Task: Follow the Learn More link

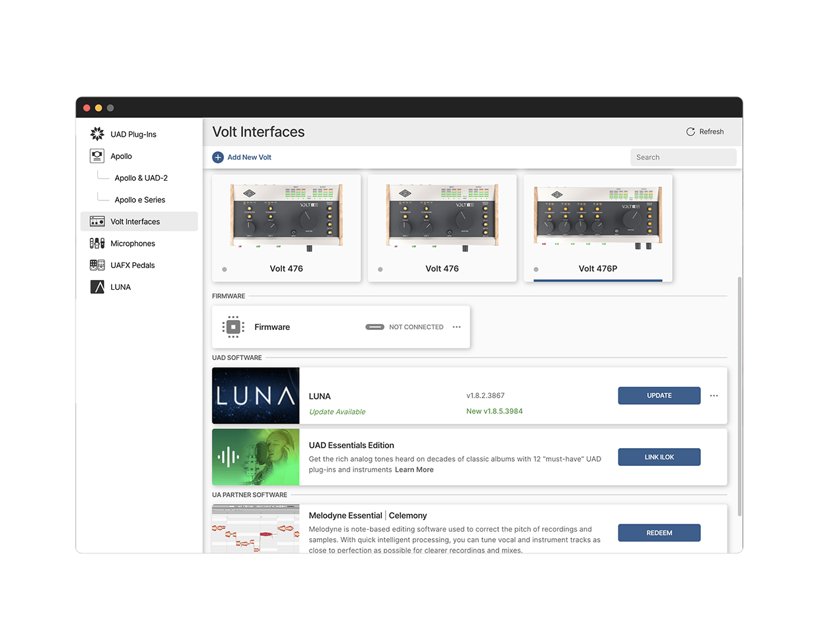Action: [414, 470]
